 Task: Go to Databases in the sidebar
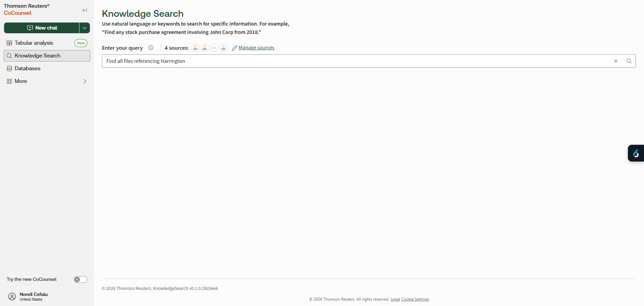(x=47, y=69)
